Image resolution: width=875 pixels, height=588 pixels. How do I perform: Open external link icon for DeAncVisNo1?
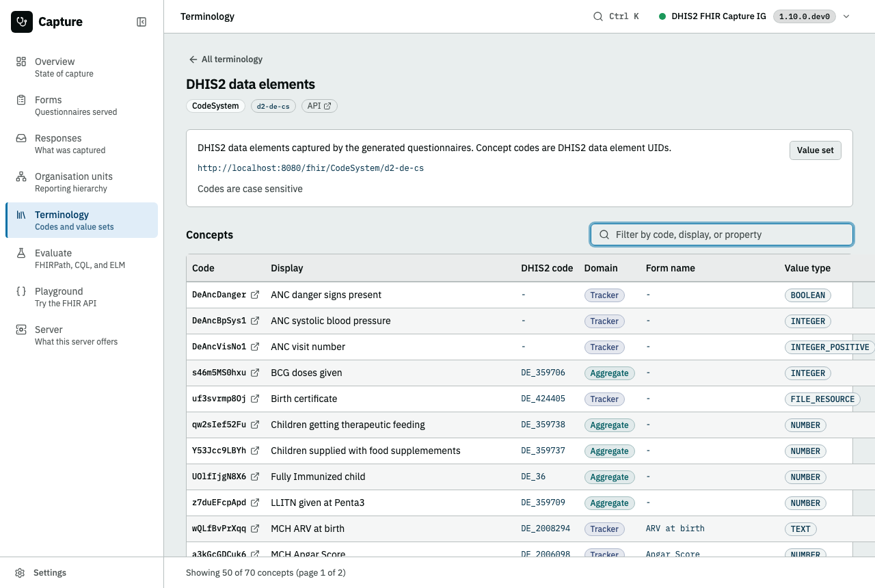[x=255, y=347]
